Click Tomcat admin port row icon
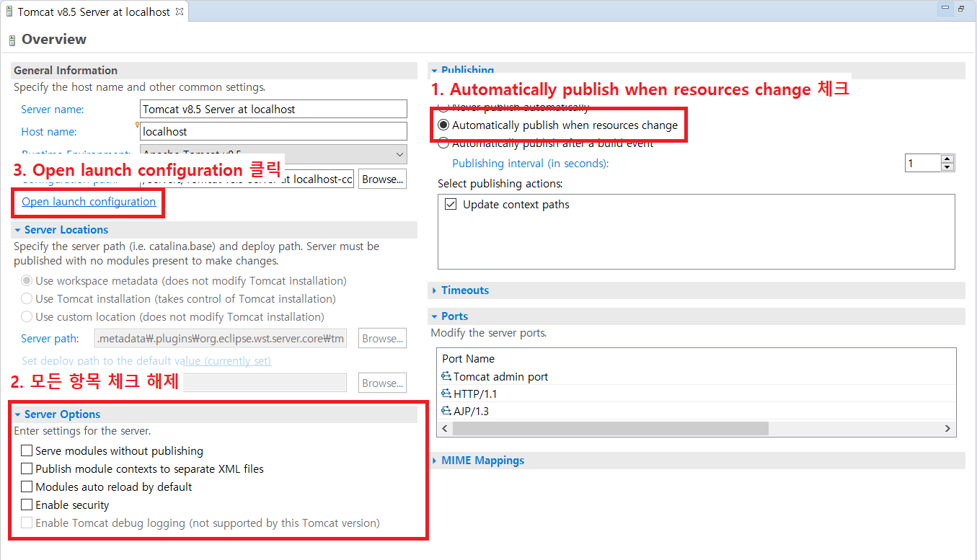 (446, 376)
